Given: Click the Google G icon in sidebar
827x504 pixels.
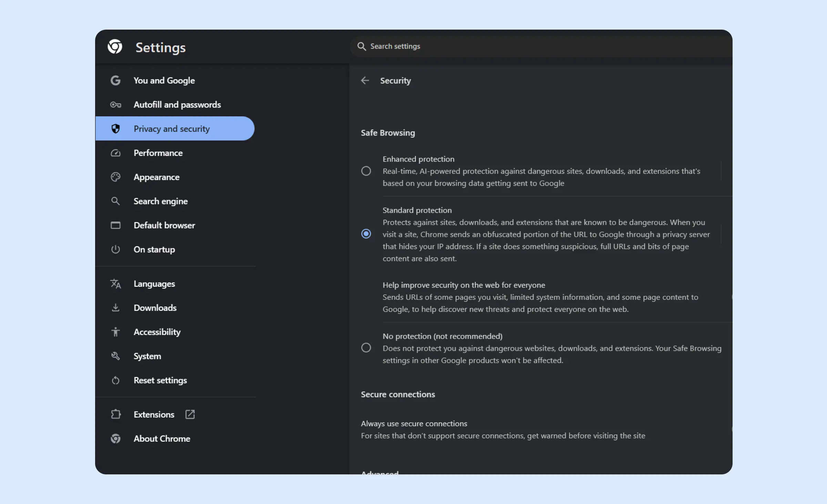Looking at the screenshot, I should (x=115, y=80).
